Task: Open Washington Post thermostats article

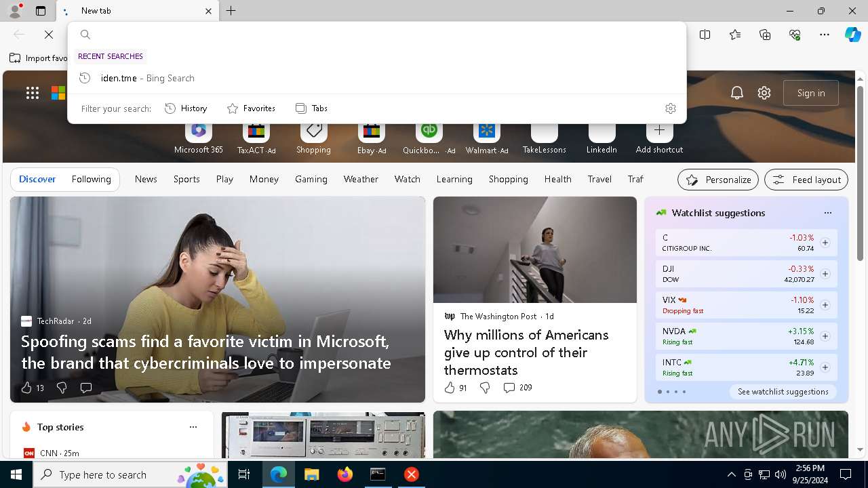Action: tap(526, 352)
